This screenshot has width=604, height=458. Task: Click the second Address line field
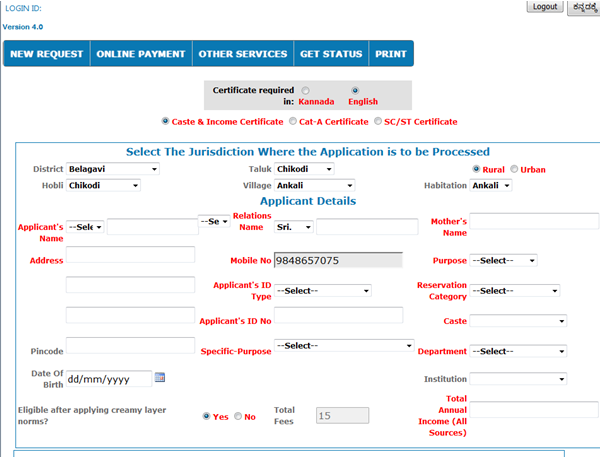click(x=131, y=285)
